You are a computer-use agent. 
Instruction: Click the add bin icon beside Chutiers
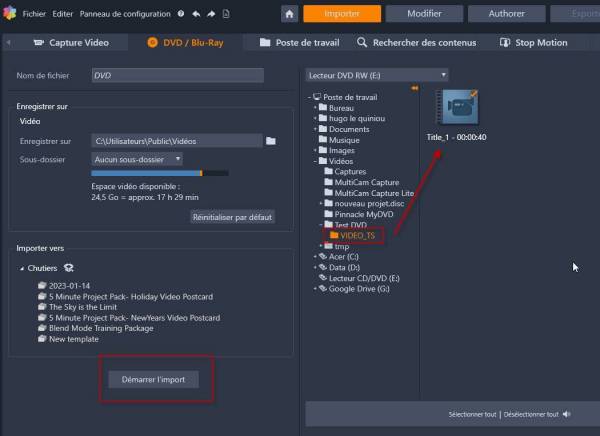coord(69,268)
